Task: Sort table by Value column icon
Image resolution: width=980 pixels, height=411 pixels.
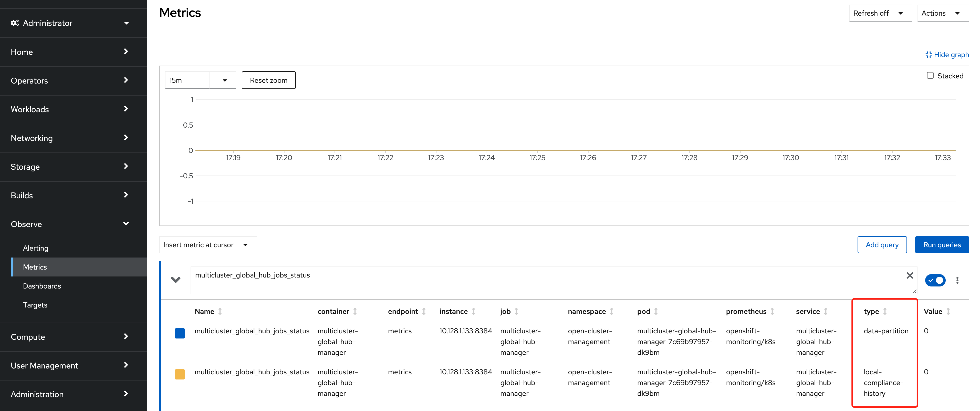Action: (x=948, y=311)
